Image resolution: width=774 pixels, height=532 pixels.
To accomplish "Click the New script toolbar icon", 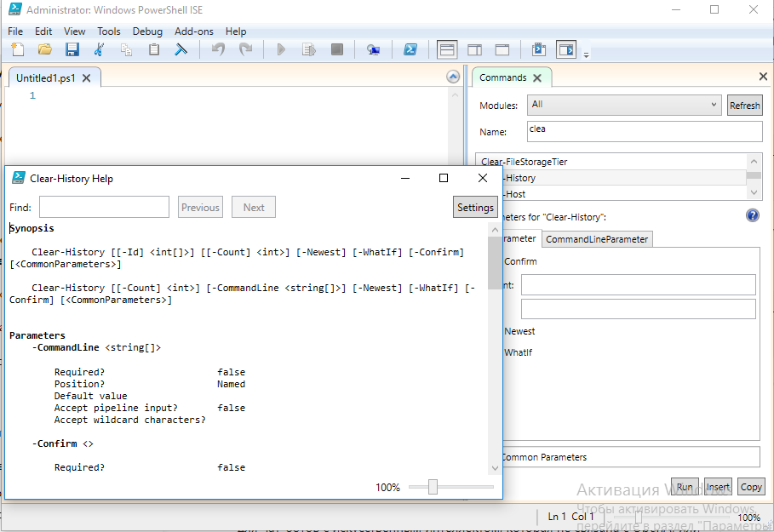I will (17, 49).
